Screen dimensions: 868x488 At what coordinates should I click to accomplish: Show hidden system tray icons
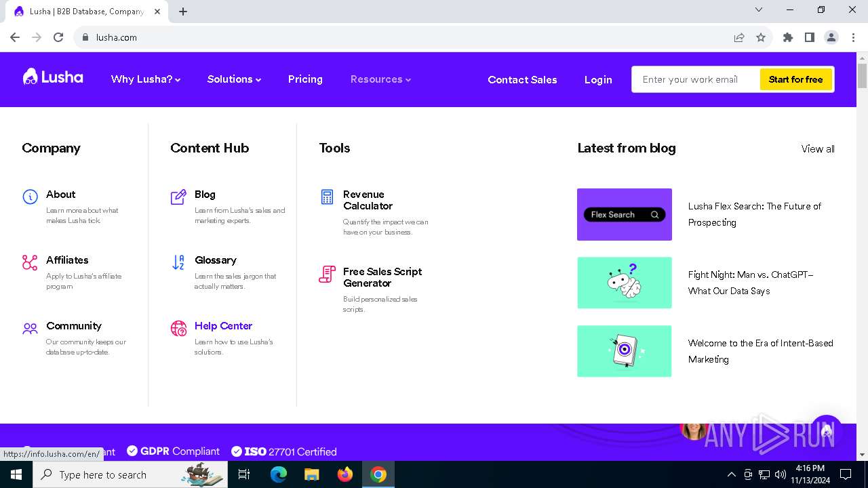(x=731, y=474)
